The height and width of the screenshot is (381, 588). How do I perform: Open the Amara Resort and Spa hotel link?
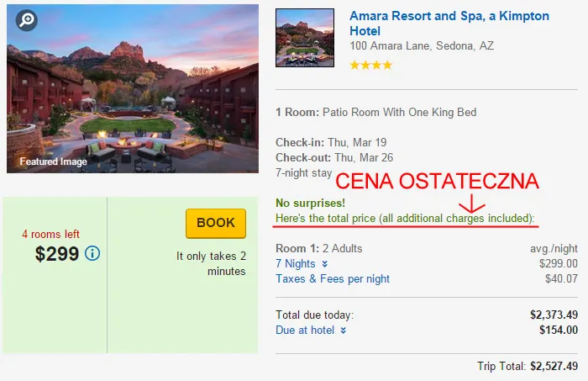449,23
